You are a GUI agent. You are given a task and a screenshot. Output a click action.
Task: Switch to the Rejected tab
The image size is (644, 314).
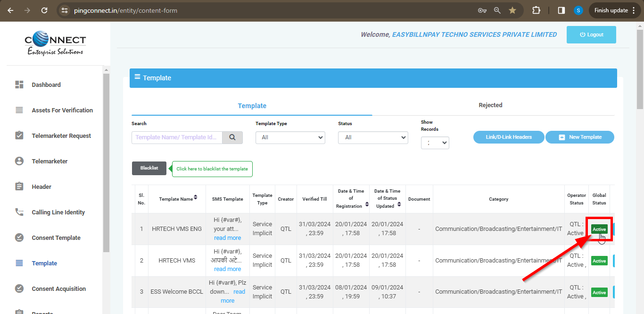coord(490,105)
